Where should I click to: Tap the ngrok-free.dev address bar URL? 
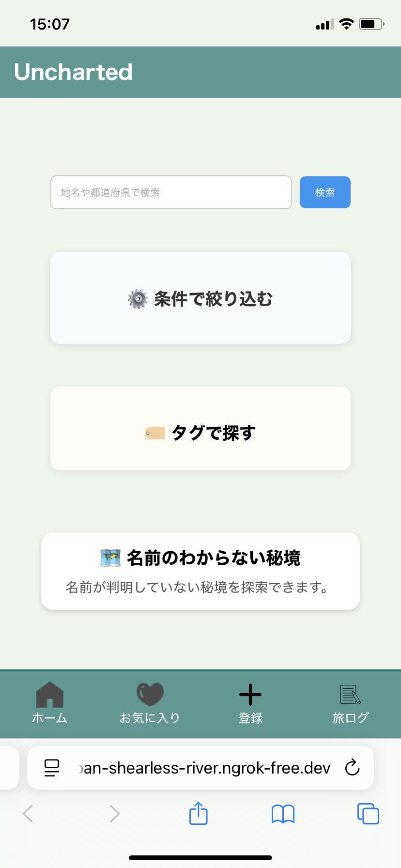pos(206,768)
